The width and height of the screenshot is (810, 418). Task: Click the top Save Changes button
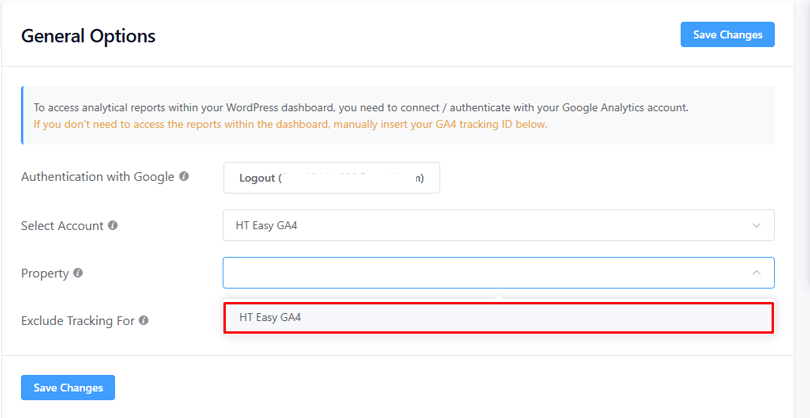coord(727,34)
